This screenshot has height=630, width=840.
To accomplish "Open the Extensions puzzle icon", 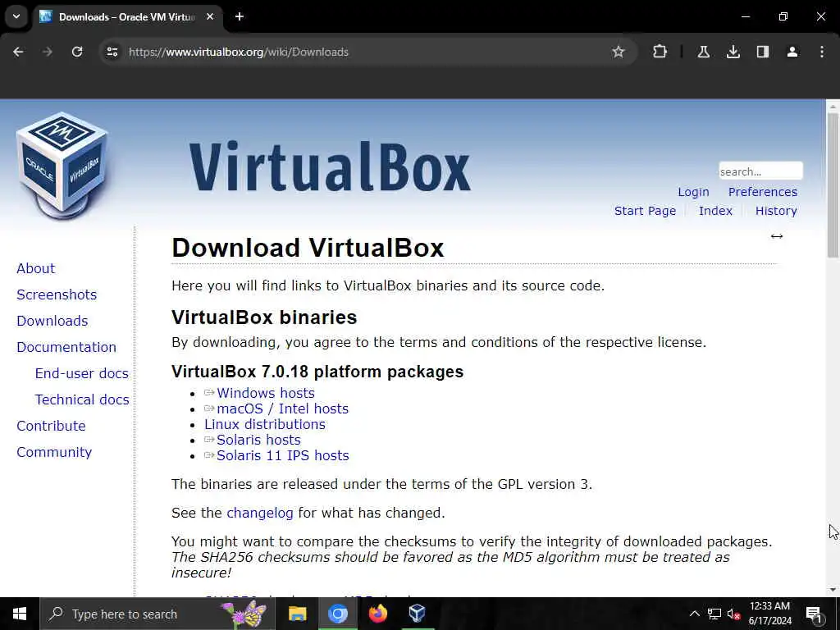I will (x=660, y=52).
